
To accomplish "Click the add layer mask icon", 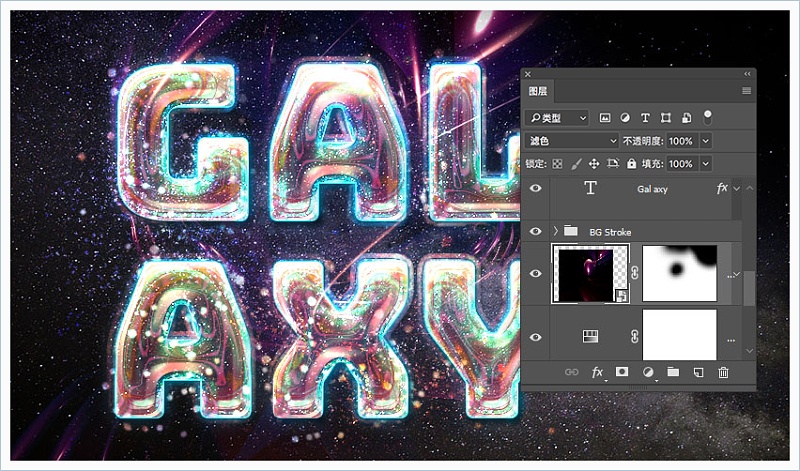I will click(x=622, y=372).
